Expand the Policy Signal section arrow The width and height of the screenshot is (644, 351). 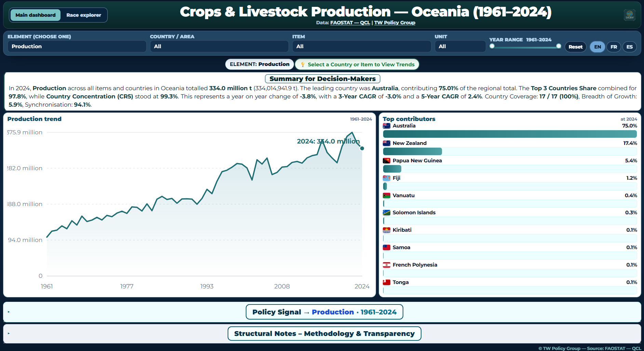tap(9, 312)
